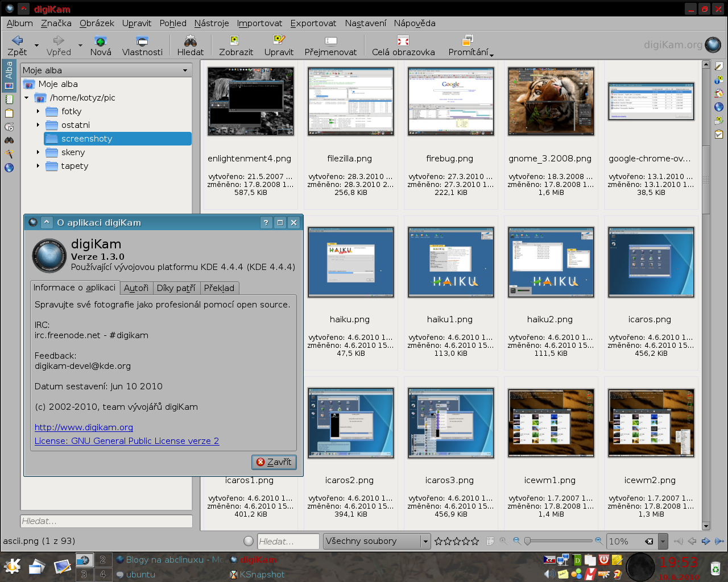Switch to the Díky patří tab
This screenshot has height=582, width=728.
click(x=176, y=288)
